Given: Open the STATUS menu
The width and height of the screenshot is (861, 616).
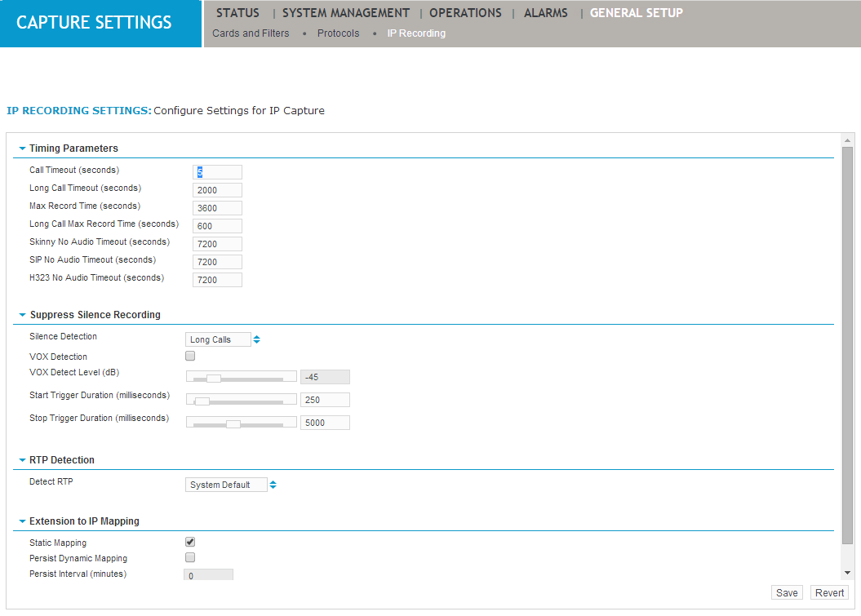Looking at the screenshot, I should pyautogui.click(x=236, y=12).
